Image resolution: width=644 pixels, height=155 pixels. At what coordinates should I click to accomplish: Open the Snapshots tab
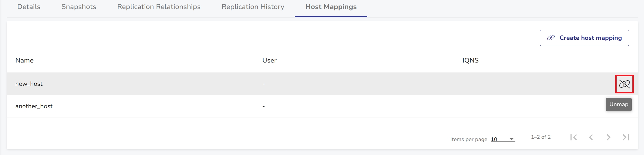[79, 7]
